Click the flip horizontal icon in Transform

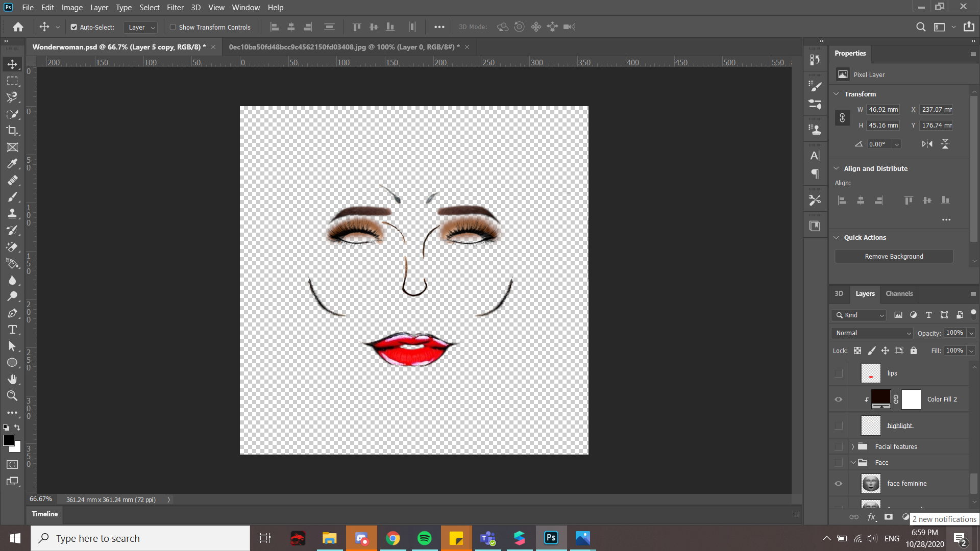coord(927,144)
